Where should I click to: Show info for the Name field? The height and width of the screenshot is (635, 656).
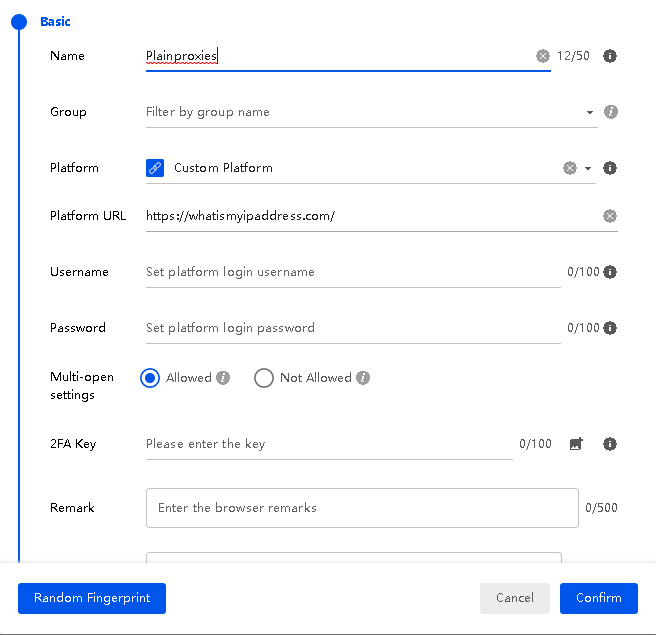(610, 56)
